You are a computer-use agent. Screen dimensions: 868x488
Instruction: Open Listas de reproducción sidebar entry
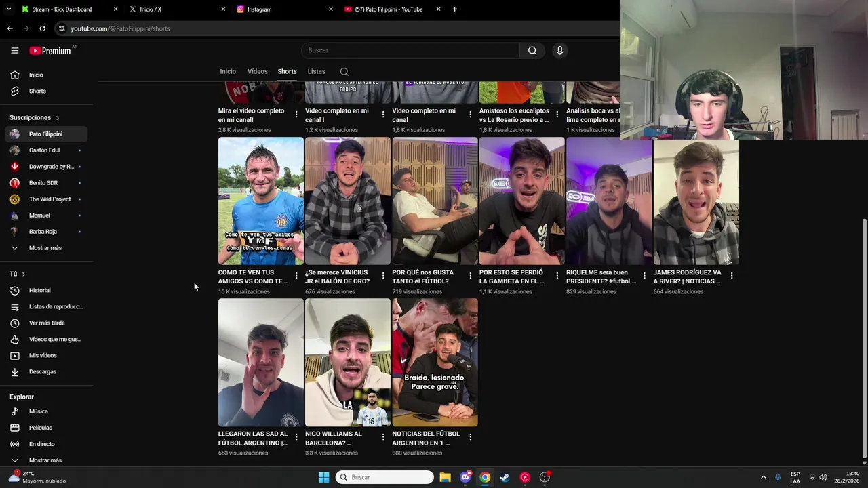(x=46, y=306)
